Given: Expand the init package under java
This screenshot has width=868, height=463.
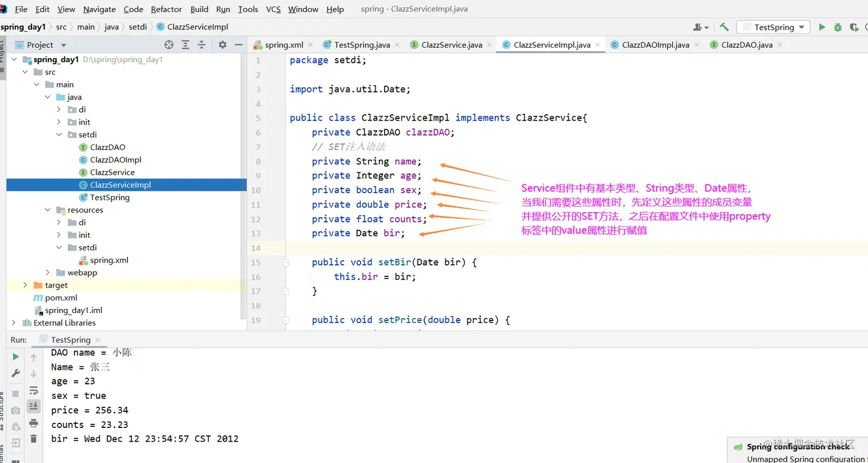Looking at the screenshot, I should (x=59, y=122).
